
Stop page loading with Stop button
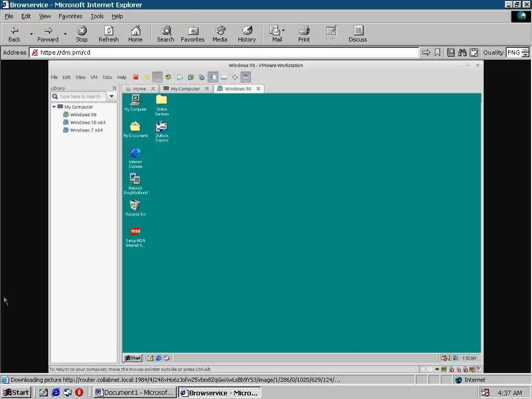pyautogui.click(x=82, y=34)
